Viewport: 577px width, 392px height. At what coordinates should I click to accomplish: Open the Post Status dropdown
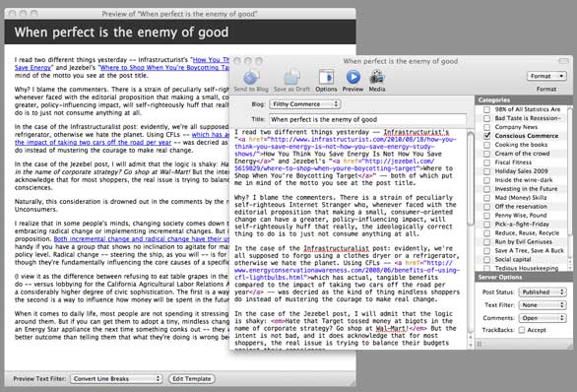[x=542, y=293]
